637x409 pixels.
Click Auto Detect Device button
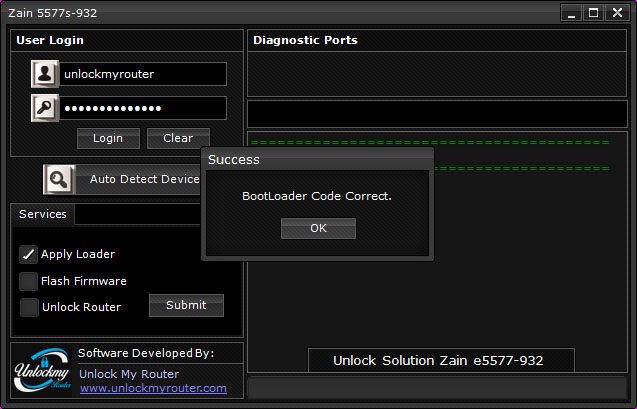pyautogui.click(x=123, y=180)
